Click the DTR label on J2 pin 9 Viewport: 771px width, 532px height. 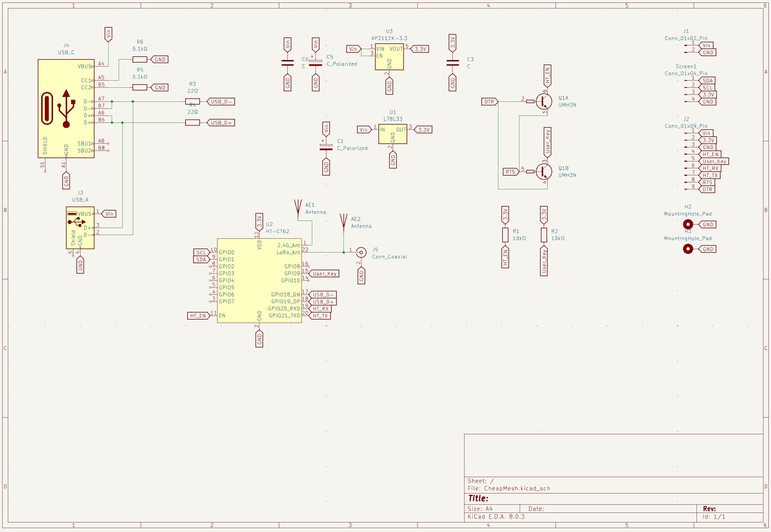click(x=707, y=189)
